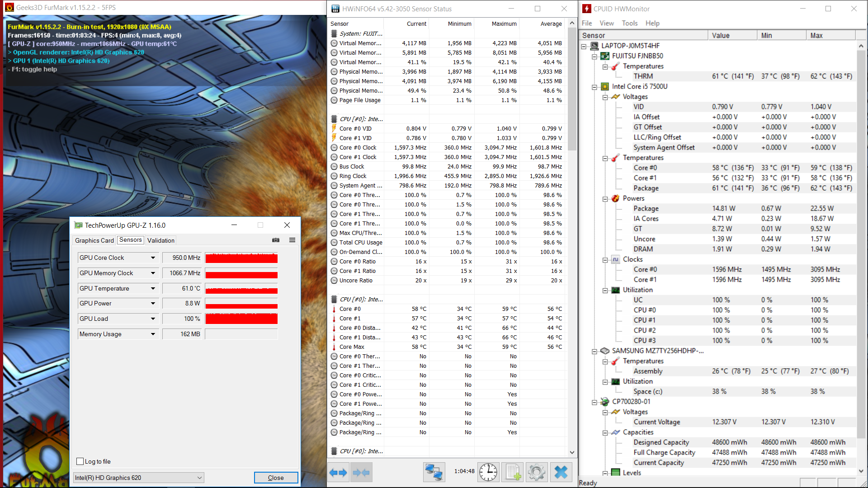Click HWMonitor scrollbar down arrow
The width and height of the screenshot is (868, 488).
click(861, 470)
